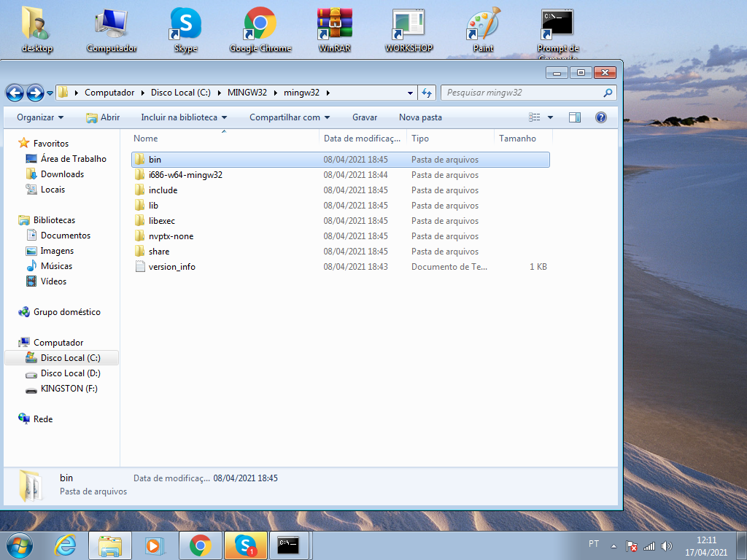Click the Gravar toolbar button
The image size is (747, 560).
[365, 117]
